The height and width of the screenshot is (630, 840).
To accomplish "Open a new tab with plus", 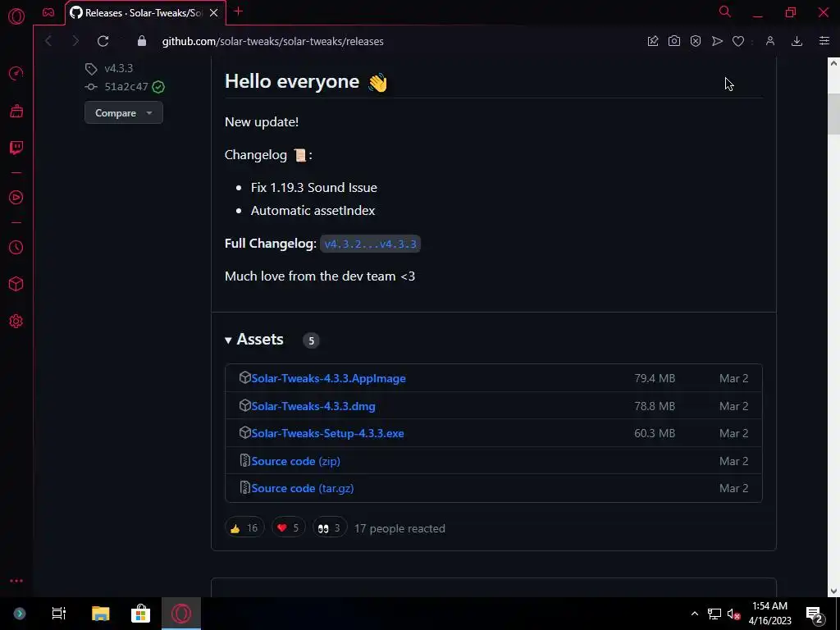I will (x=239, y=11).
